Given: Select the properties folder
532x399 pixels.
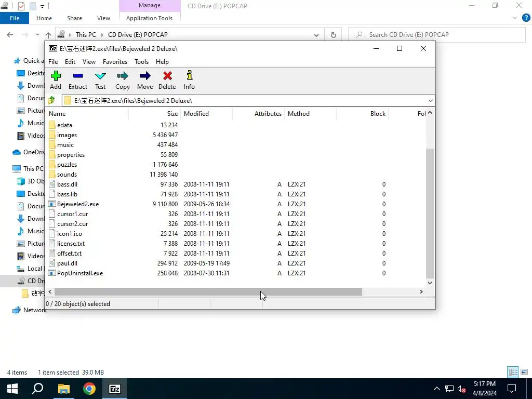Looking at the screenshot, I should [71, 155].
